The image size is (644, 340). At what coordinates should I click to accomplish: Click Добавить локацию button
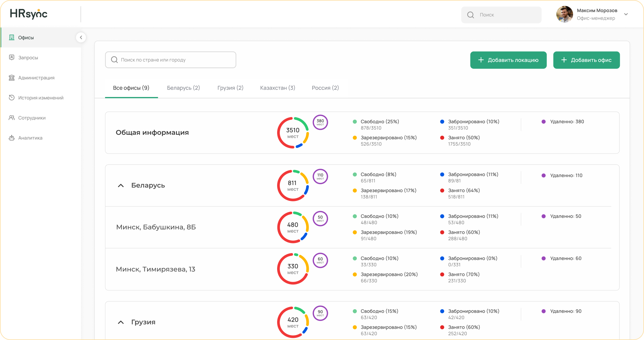click(x=508, y=60)
